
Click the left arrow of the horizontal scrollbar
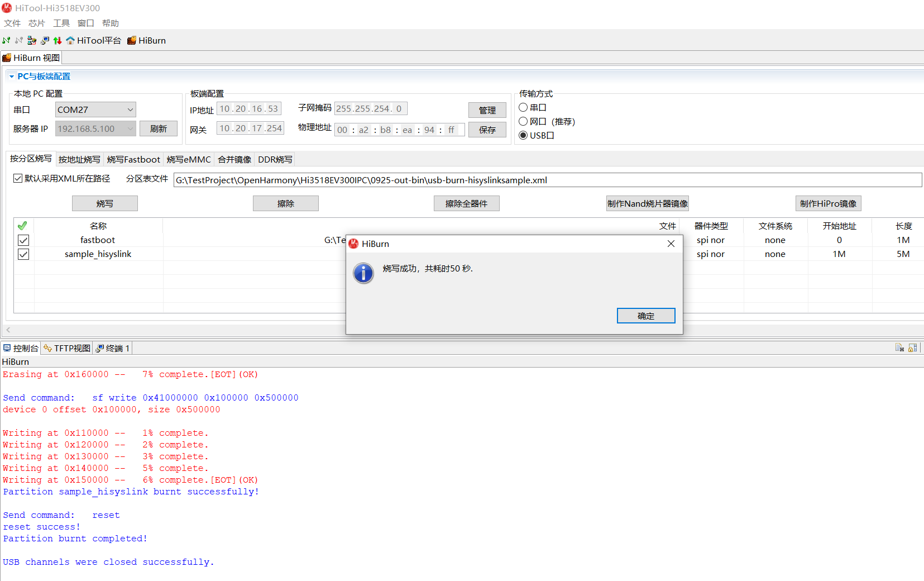[8, 330]
